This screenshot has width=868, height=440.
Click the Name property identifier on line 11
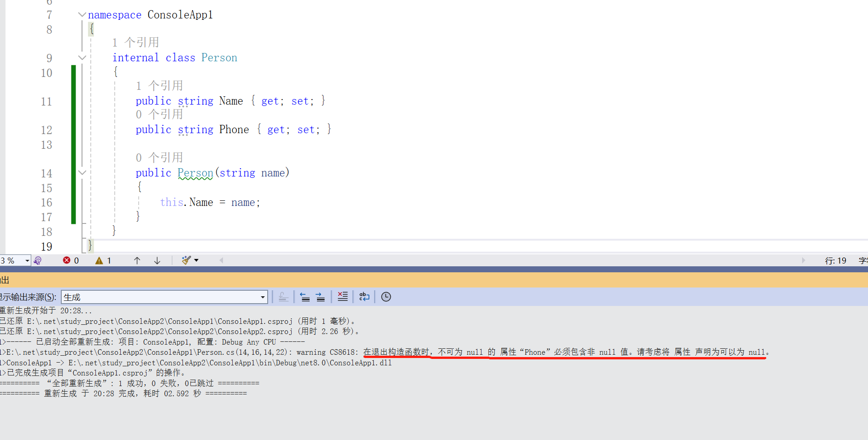231,101
